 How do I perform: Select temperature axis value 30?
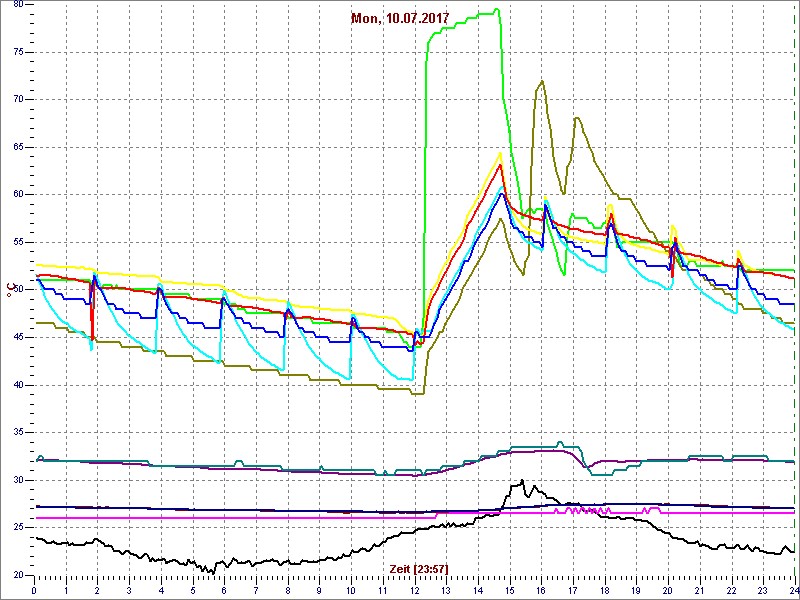click(x=17, y=480)
